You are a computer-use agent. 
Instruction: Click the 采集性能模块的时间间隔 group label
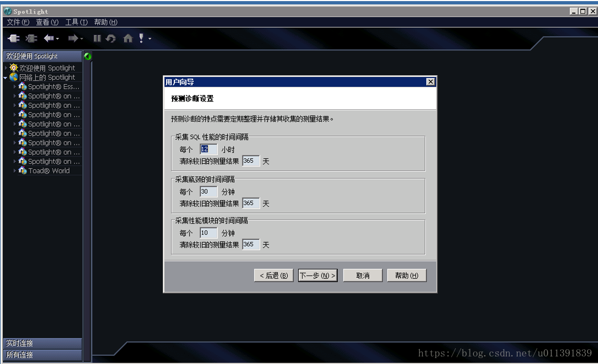coord(211,220)
